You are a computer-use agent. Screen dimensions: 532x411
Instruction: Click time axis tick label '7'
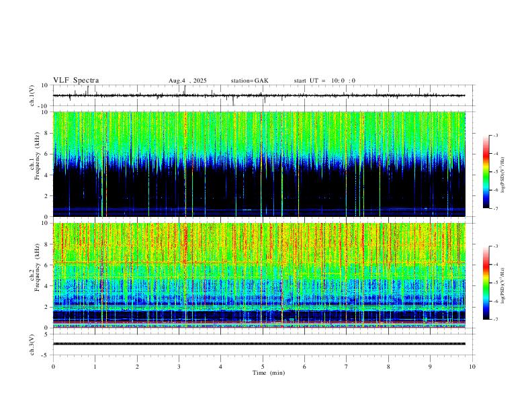347,367
